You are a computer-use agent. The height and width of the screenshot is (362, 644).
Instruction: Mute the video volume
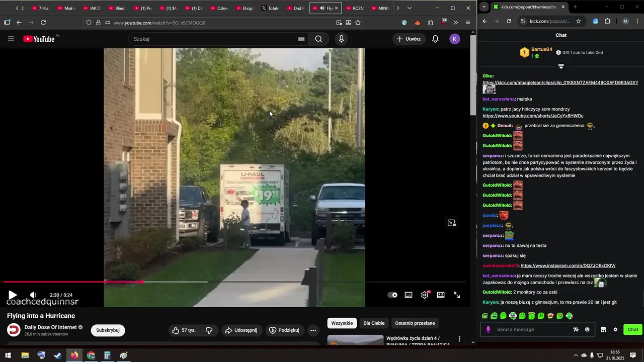point(33,295)
